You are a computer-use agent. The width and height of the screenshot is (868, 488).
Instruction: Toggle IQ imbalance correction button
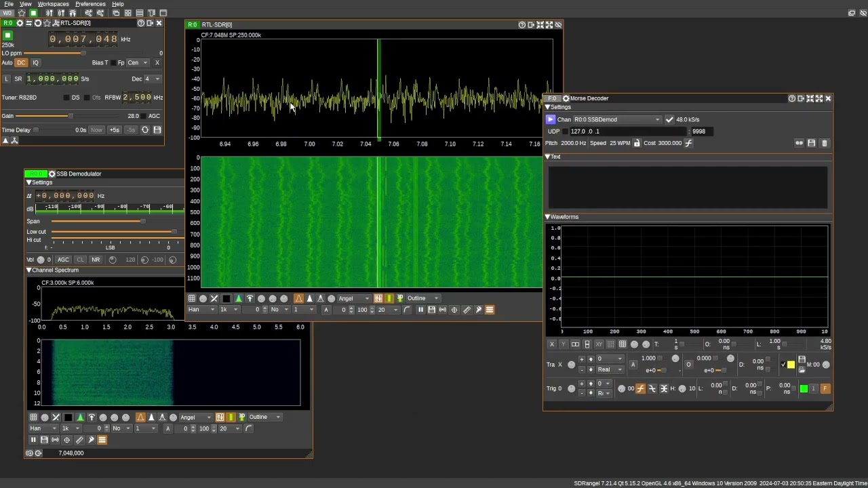coord(35,62)
